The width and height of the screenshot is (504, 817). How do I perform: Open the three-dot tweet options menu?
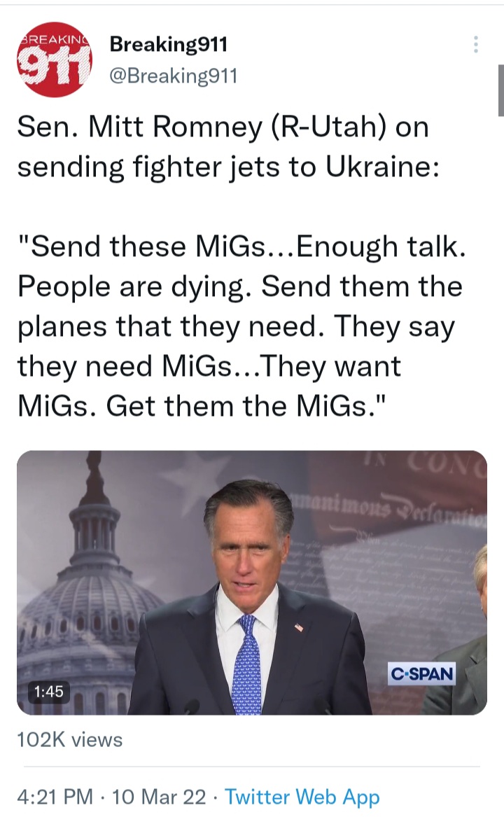475,44
